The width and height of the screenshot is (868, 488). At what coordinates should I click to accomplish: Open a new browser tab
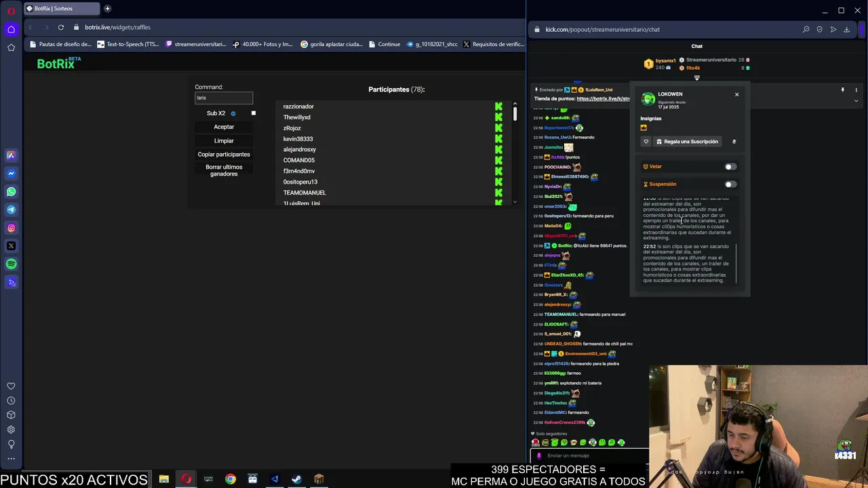click(x=107, y=9)
